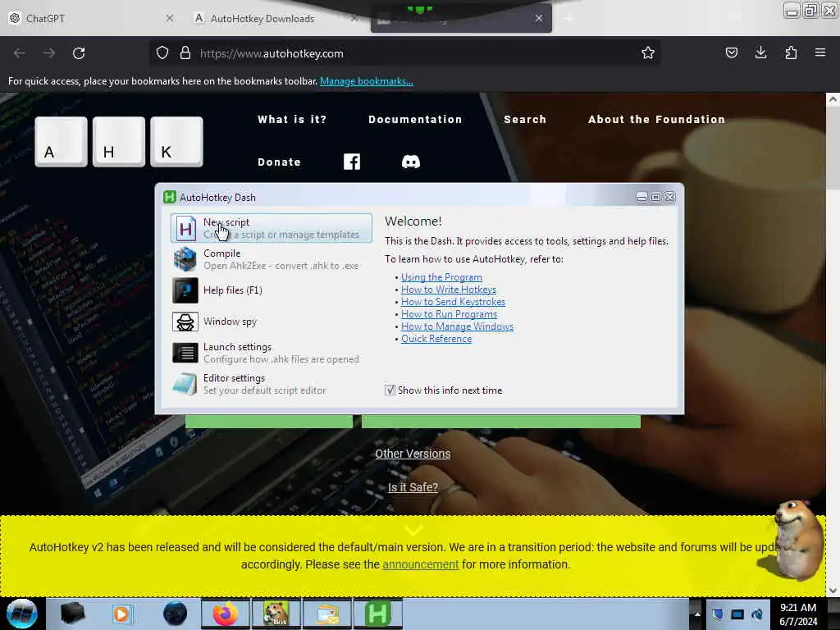The height and width of the screenshot is (630, 840).
Task: Launch Window spy tool icon
Action: coord(185,322)
